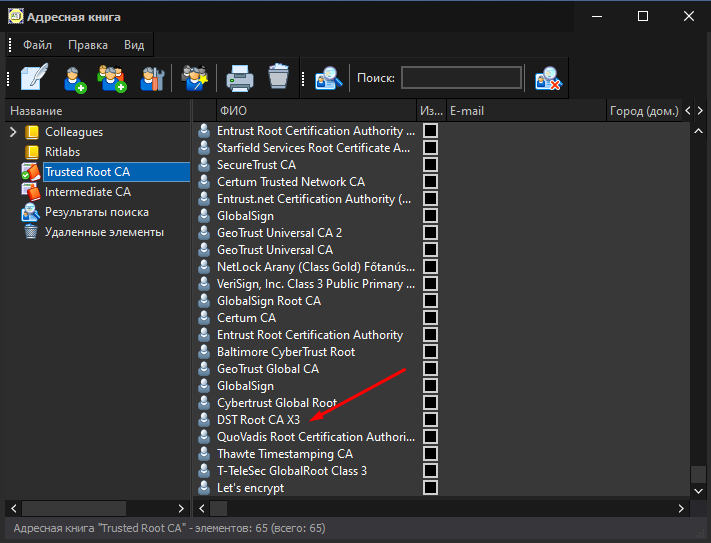711x543 pixels.
Task: Open contact properties tools icon
Action: [152, 78]
